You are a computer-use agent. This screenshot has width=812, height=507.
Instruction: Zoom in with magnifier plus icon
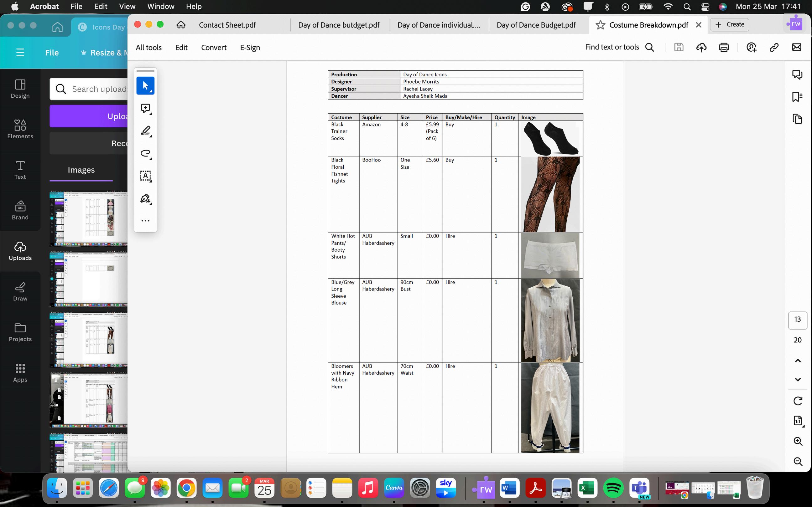(x=798, y=441)
